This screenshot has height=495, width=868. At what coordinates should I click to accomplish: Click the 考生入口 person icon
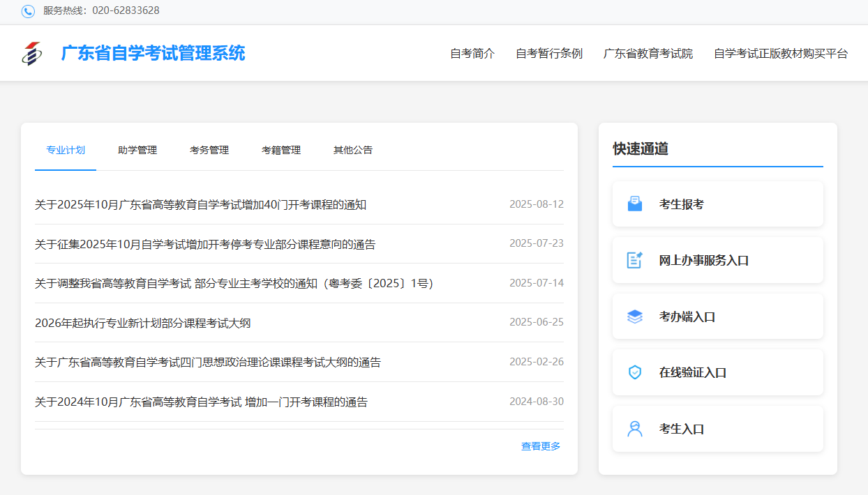point(634,429)
